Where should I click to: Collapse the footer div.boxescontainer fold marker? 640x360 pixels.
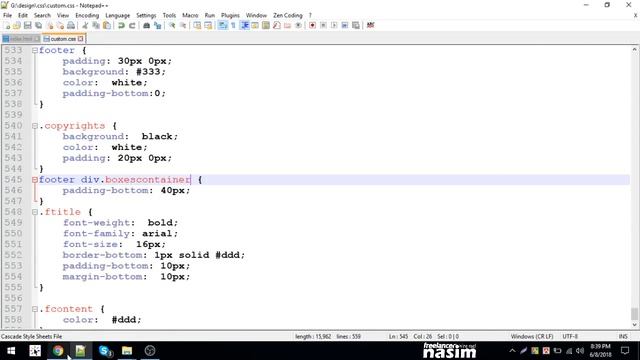35,180
